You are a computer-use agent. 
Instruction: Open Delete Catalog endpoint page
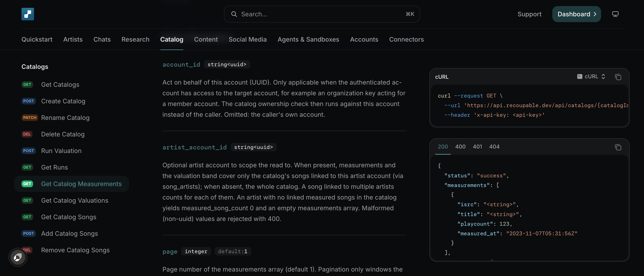click(72, 134)
